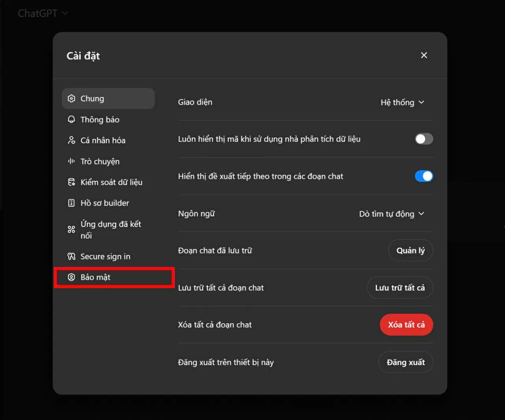Disable follow-up suggestions in chats toggle
The width and height of the screenshot is (505, 420).
[424, 176]
